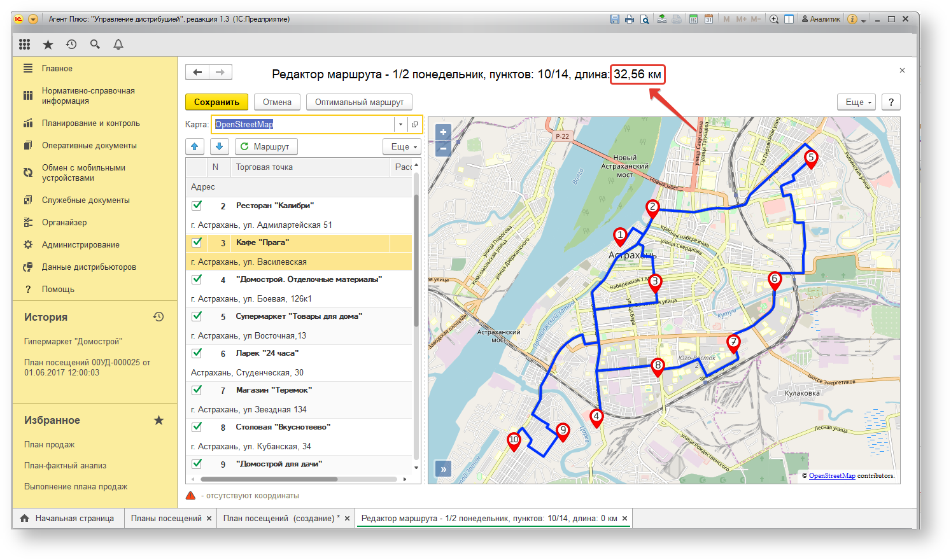The image size is (951, 560).
Task: Open history clock icon in top toolbar
Action: click(71, 44)
